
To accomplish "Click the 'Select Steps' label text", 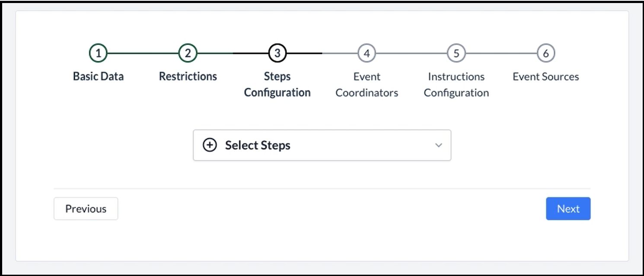I will 258,145.
